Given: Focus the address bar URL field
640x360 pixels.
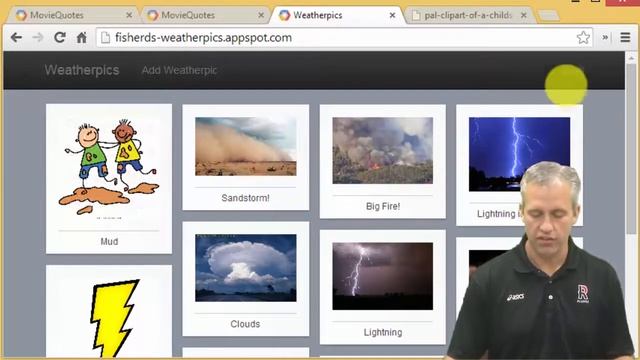Looking at the screenshot, I should point(344,38).
